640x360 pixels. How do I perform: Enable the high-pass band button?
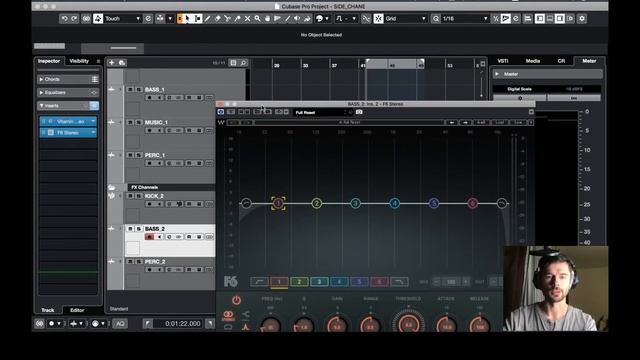259,282
